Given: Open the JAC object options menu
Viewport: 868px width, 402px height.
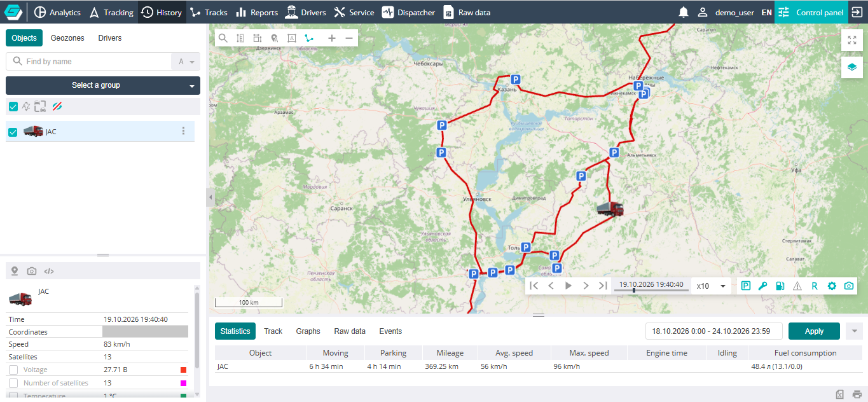Looking at the screenshot, I should [184, 131].
